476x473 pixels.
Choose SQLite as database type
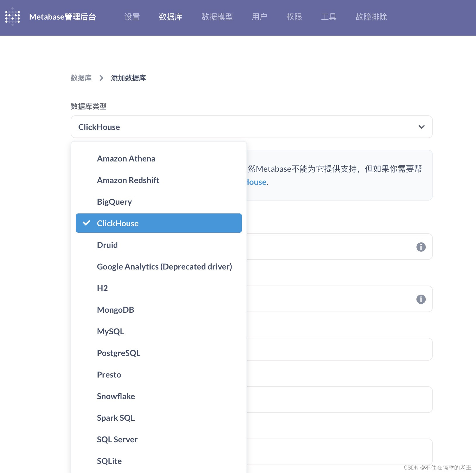(x=159, y=461)
